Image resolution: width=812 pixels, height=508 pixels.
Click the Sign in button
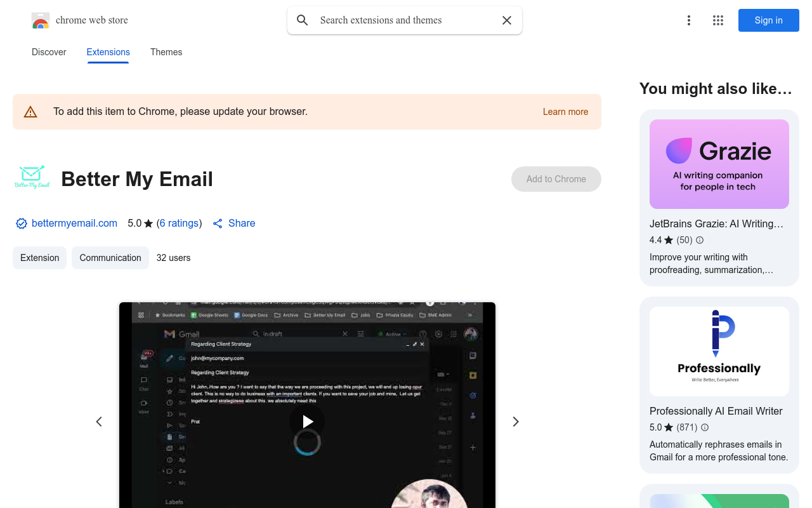click(x=769, y=20)
